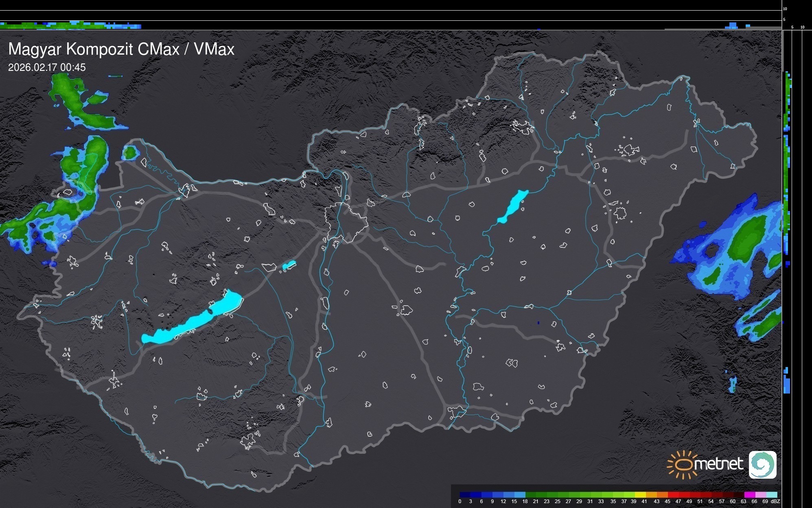The width and height of the screenshot is (812, 508).
Task: Click the 2026.02.17 00:45 timestamp
Action: (47, 67)
